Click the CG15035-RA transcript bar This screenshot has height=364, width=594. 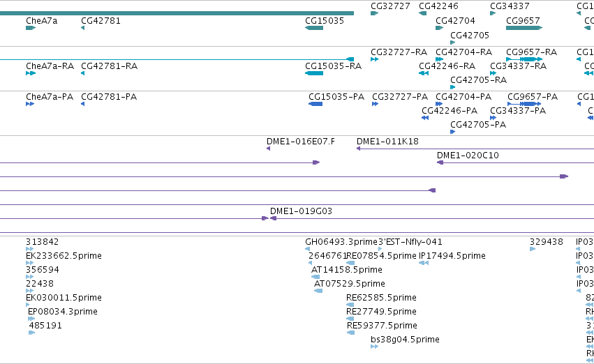click(314, 73)
